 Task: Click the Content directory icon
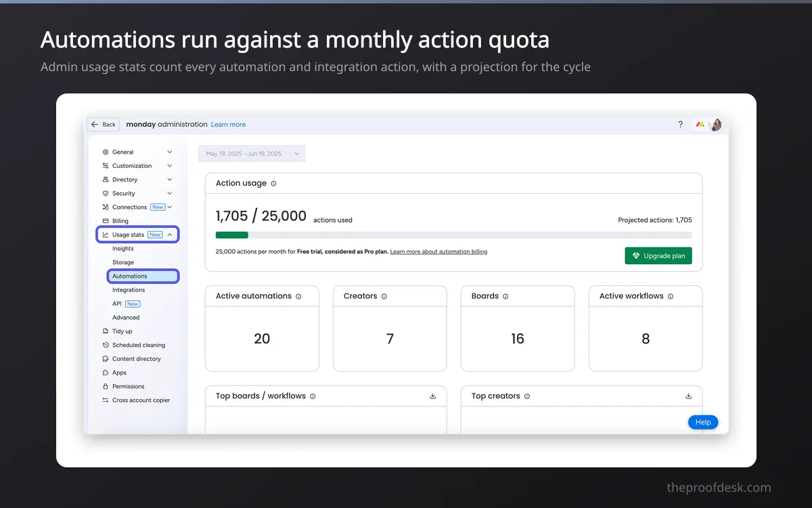(106, 359)
